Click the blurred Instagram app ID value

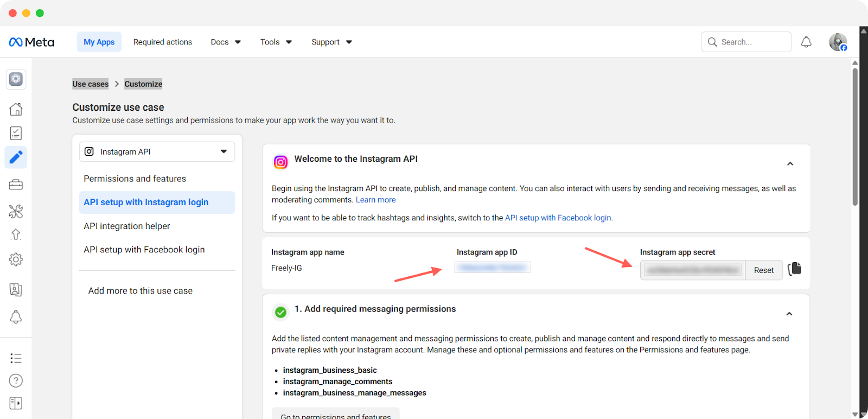[x=493, y=267]
